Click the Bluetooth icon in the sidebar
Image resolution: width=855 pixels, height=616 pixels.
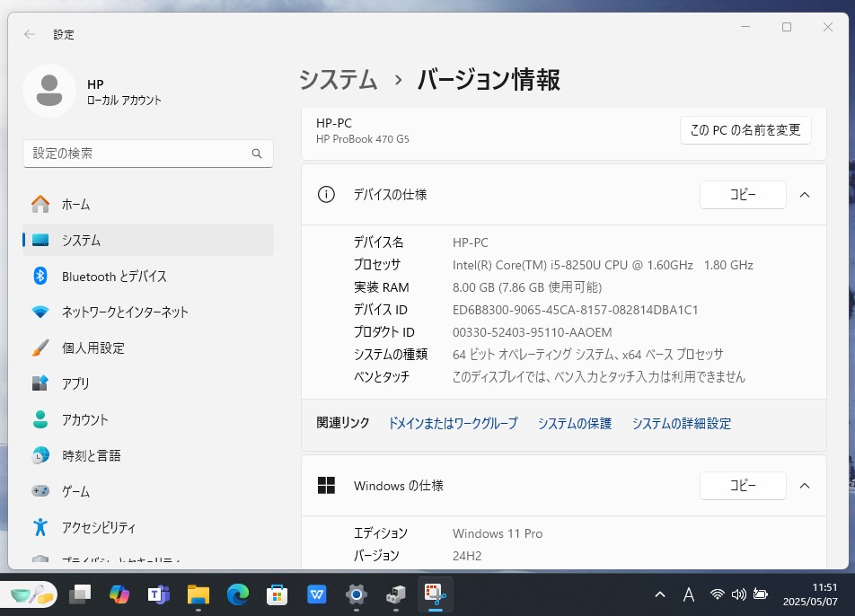click(40, 276)
